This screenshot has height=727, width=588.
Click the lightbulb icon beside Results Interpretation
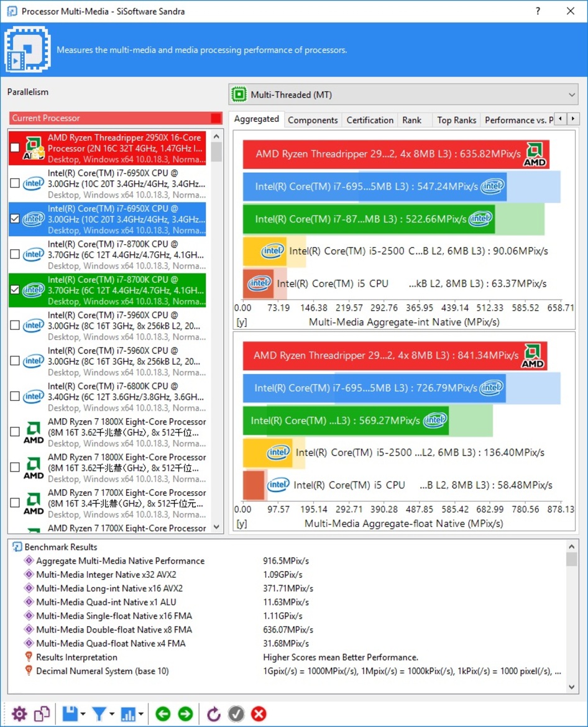pyautogui.click(x=29, y=657)
